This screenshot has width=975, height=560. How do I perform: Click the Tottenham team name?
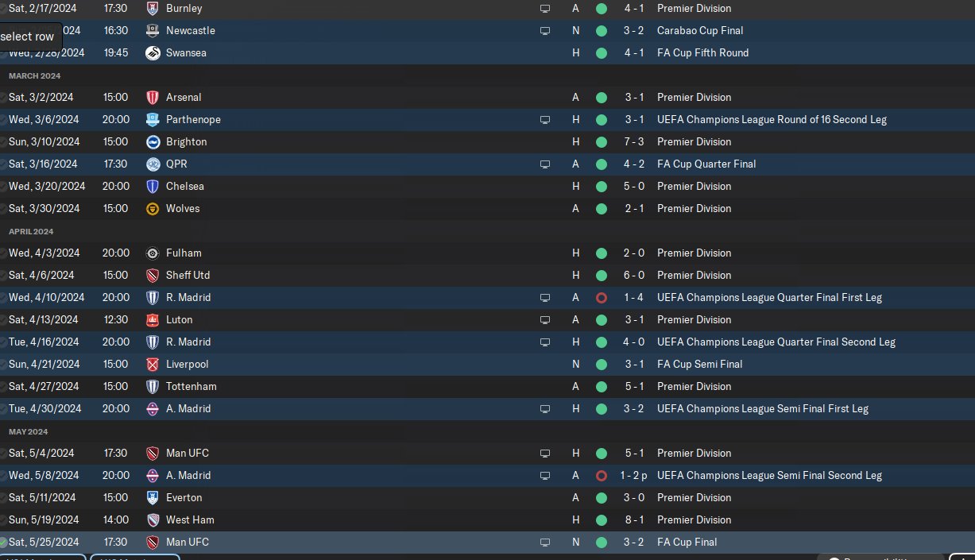tap(191, 387)
